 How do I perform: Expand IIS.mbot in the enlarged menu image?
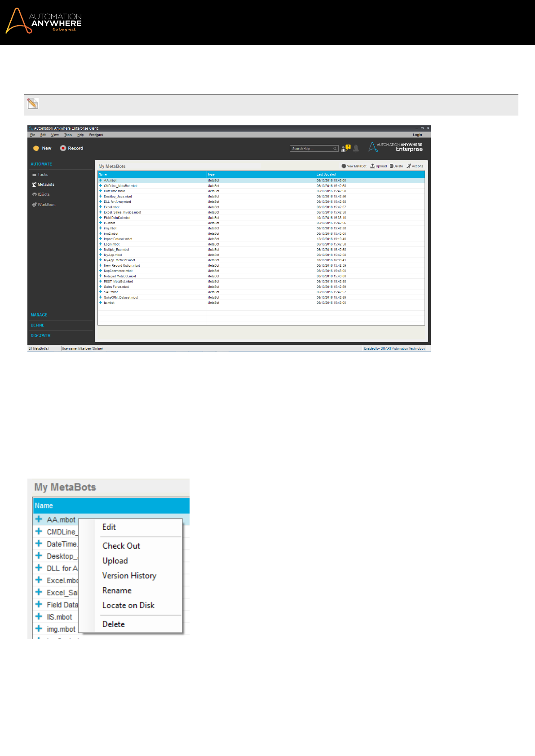[x=39, y=617]
